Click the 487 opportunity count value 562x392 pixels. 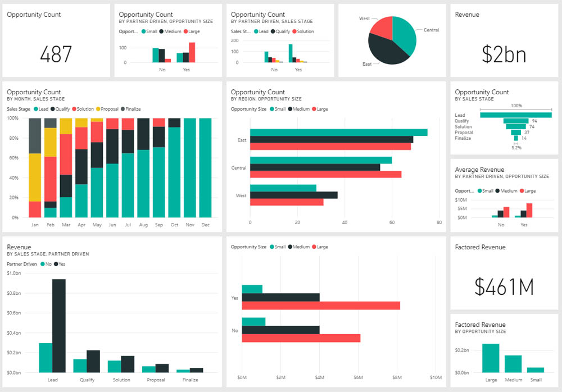pos(56,54)
